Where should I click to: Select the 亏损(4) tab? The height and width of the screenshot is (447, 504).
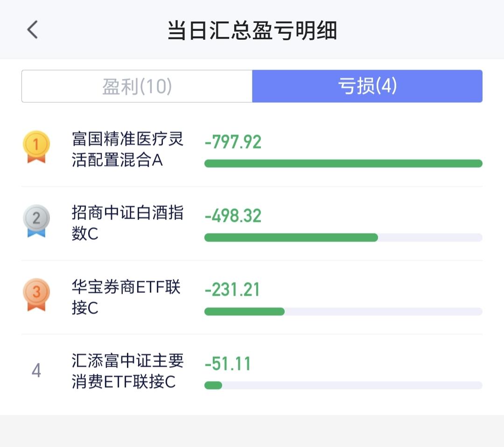pos(367,86)
